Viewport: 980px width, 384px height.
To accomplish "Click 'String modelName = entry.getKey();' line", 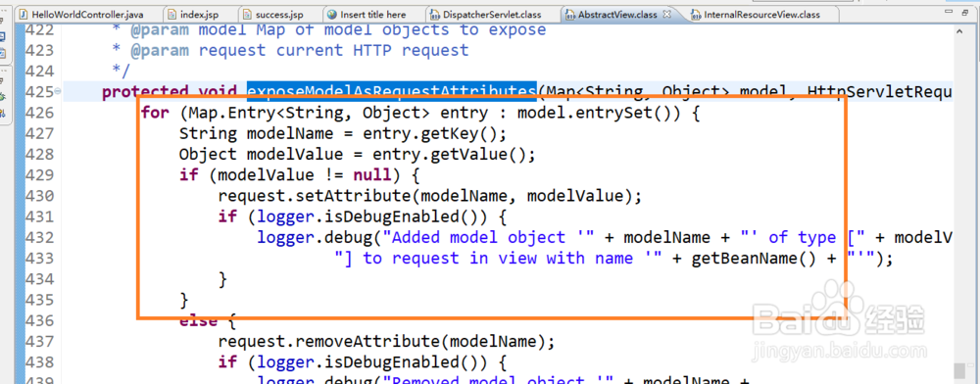I will pyautogui.click(x=342, y=133).
